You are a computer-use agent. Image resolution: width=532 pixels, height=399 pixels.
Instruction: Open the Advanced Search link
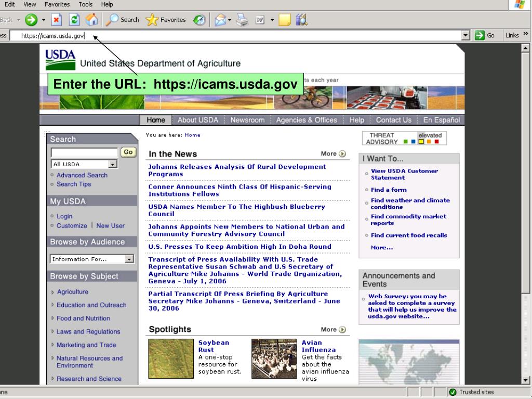click(82, 175)
